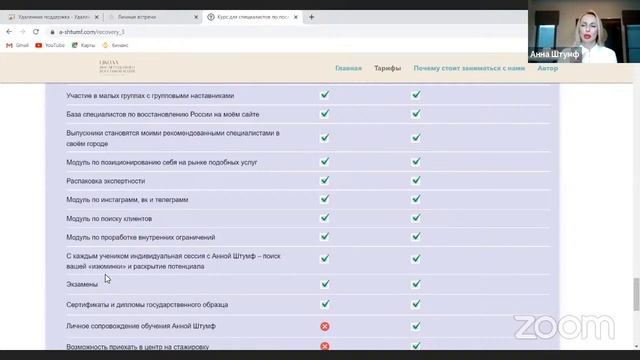Close the Личные встречи tab
The width and height of the screenshot is (640, 360).
pos(196,17)
